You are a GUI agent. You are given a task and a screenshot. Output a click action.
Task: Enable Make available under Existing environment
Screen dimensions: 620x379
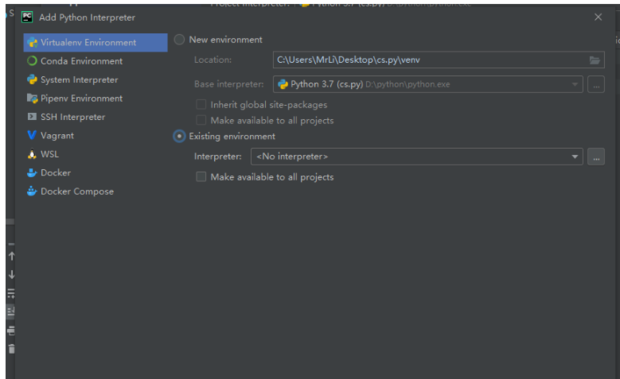tap(201, 177)
